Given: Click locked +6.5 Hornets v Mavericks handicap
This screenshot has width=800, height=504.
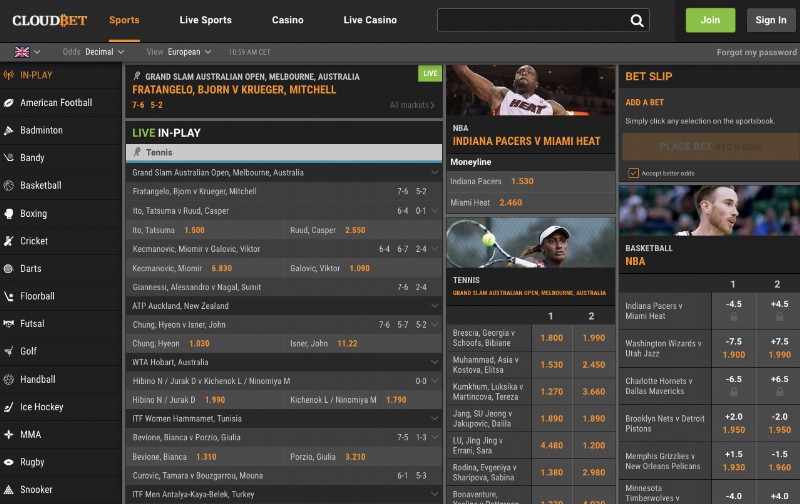Looking at the screenshot, I should tap(779, 385).
